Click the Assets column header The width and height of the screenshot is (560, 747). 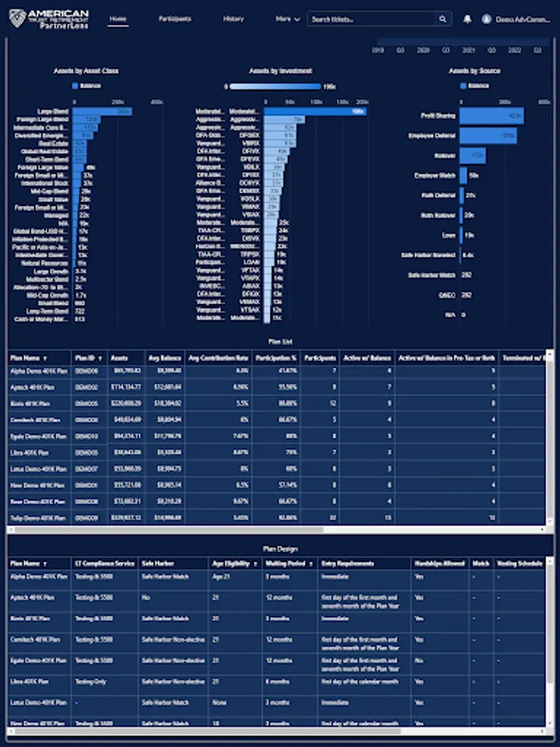(x=119, y=359)
